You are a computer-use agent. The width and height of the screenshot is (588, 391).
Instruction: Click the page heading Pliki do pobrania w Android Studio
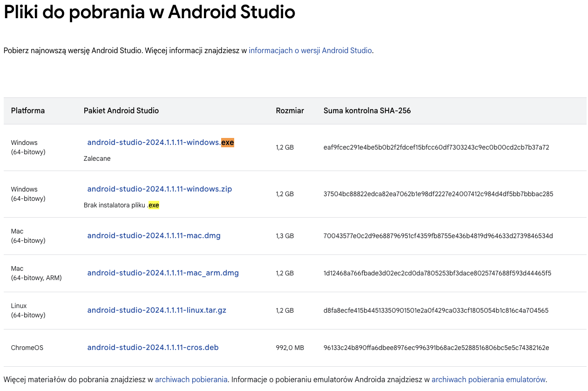tap(149, 13)
